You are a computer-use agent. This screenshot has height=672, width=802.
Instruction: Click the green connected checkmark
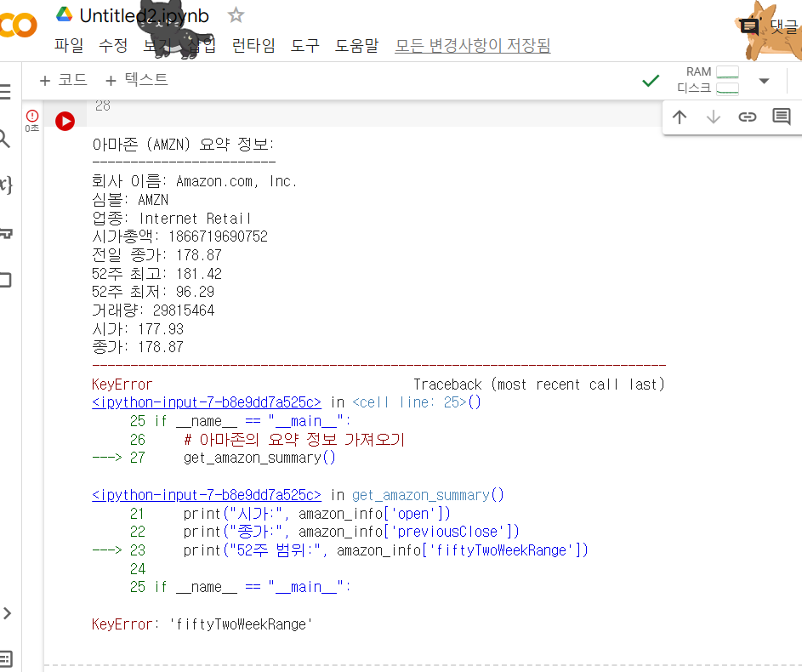pyautogui.click(x=651, y=81)
